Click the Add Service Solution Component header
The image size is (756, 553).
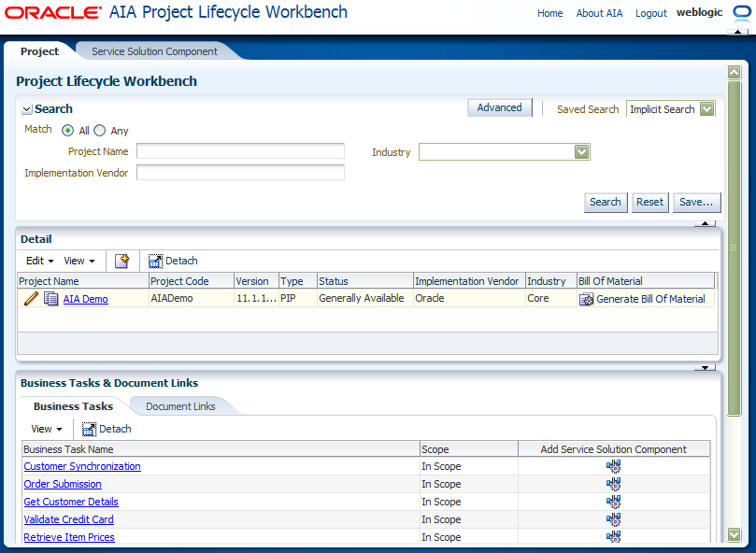pos(614,449)
